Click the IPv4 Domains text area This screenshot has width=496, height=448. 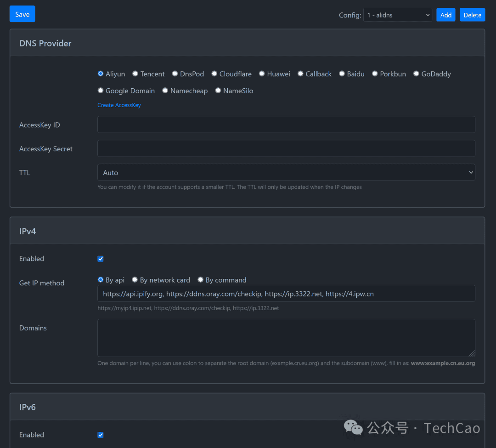[x=286, y=338]
